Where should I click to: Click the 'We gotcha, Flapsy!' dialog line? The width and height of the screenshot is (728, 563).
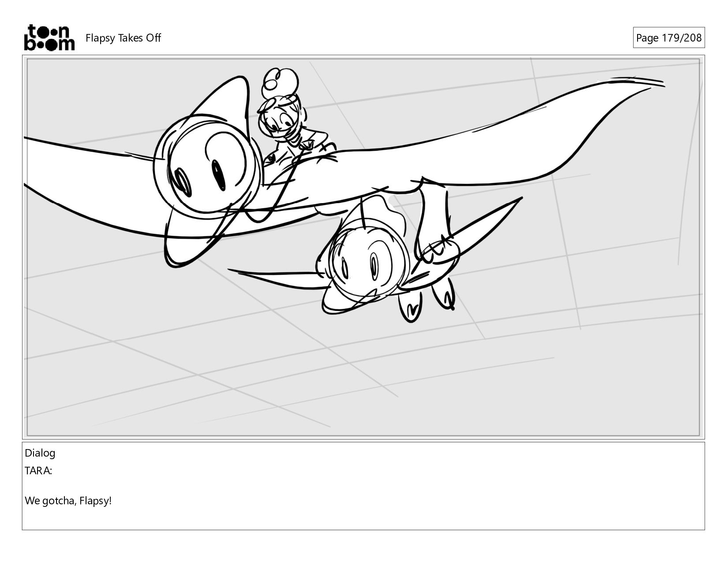click(68, 501)
